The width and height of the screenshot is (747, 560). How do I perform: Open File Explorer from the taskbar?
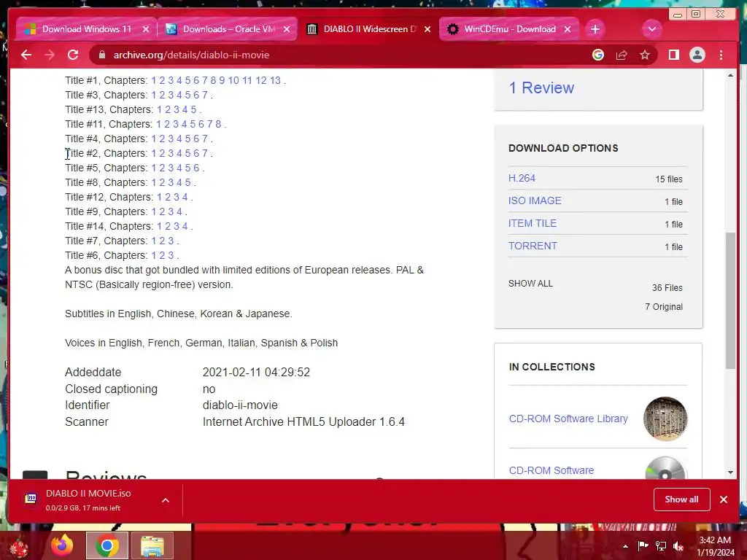[152, 545]
